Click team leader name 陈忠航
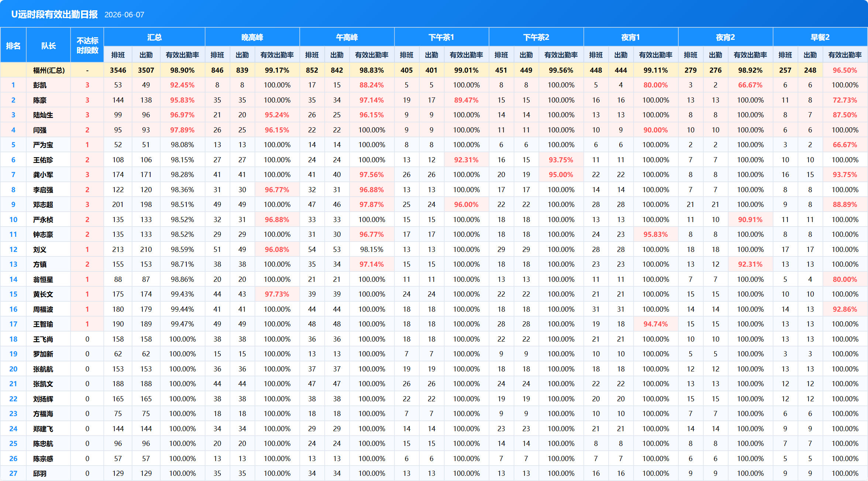This screenshot has width=868, height=481. pos(43,444)
